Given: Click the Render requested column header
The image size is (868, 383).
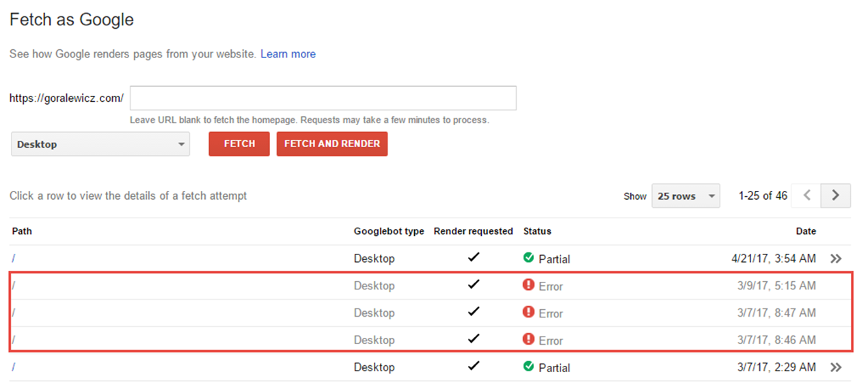Looking at the screenshot, I should point(474,231).
